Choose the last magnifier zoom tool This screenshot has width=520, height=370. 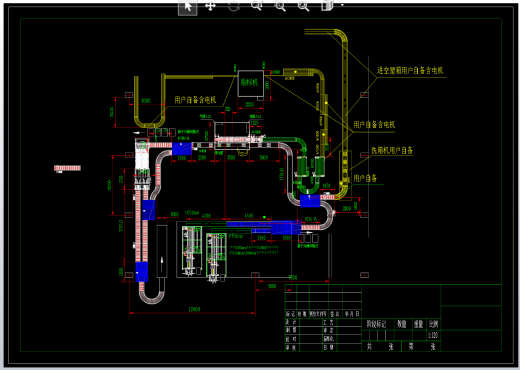[x=303, y=6]
